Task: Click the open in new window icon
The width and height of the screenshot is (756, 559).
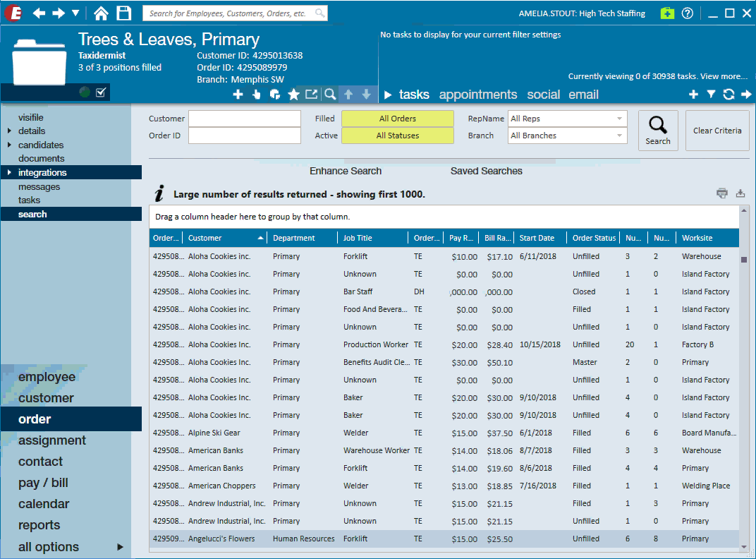Action: (312, 95)
